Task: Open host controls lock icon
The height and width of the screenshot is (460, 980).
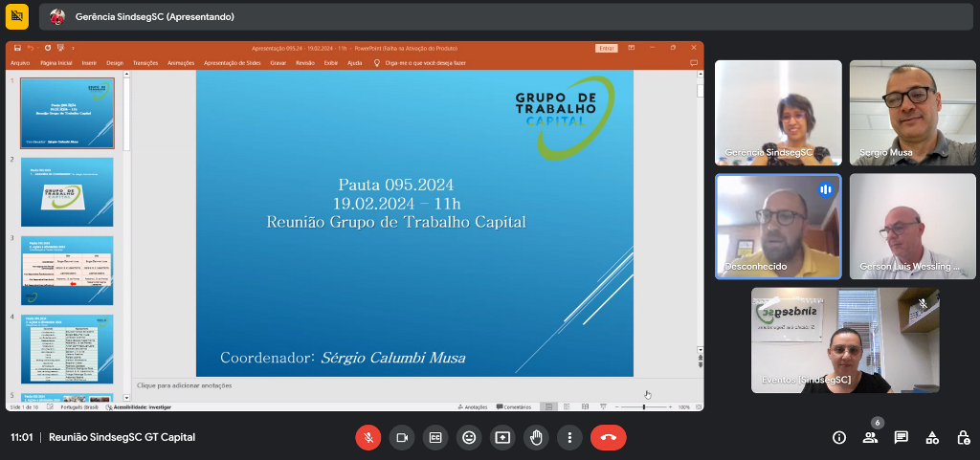Action: [x=963, y=437]
